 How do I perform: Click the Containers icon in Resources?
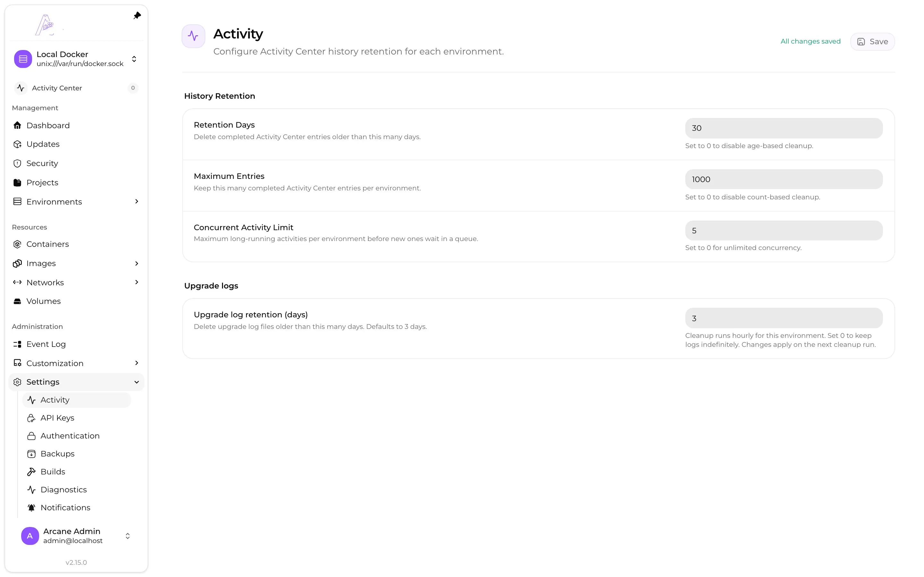point(17,244)
